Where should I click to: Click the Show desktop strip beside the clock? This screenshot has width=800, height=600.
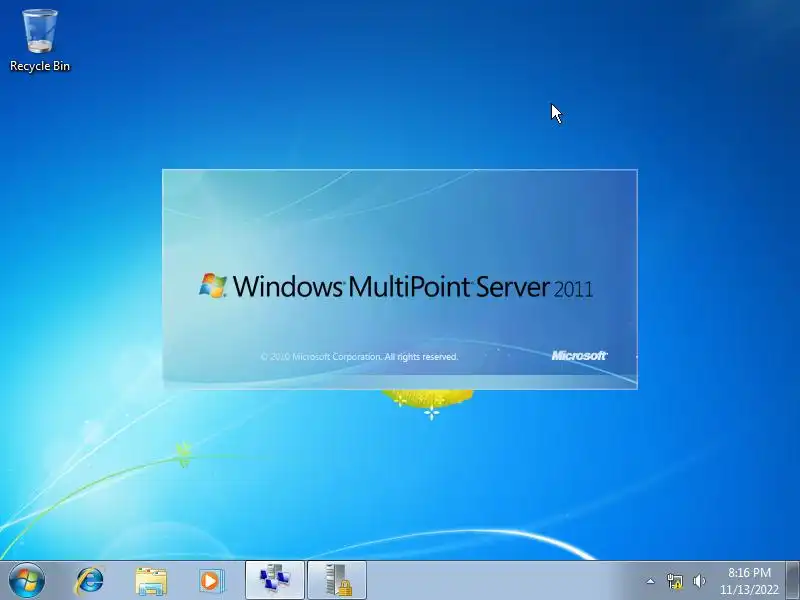point(792,581)
